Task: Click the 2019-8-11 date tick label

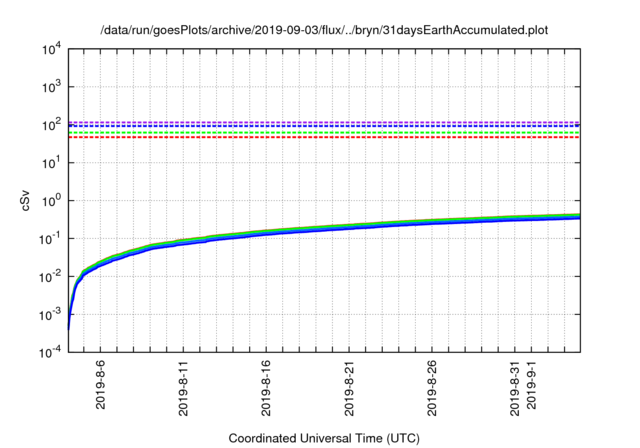Action: pos(183,388)
